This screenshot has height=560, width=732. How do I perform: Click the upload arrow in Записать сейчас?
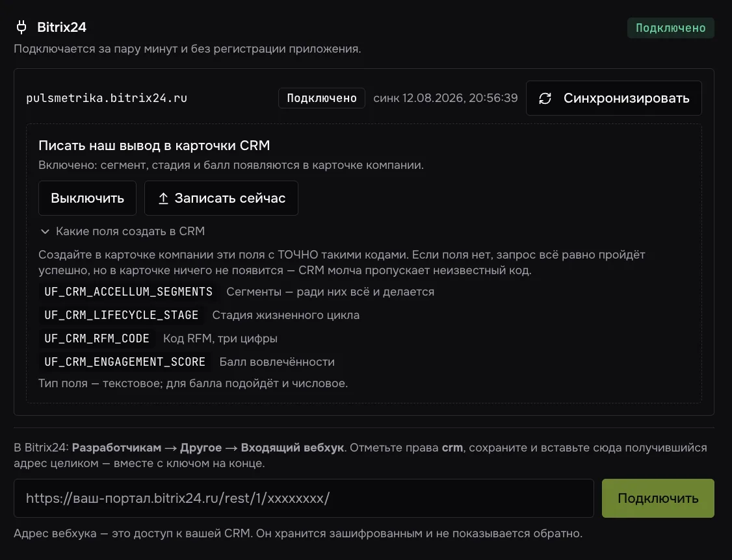point(163,198)
